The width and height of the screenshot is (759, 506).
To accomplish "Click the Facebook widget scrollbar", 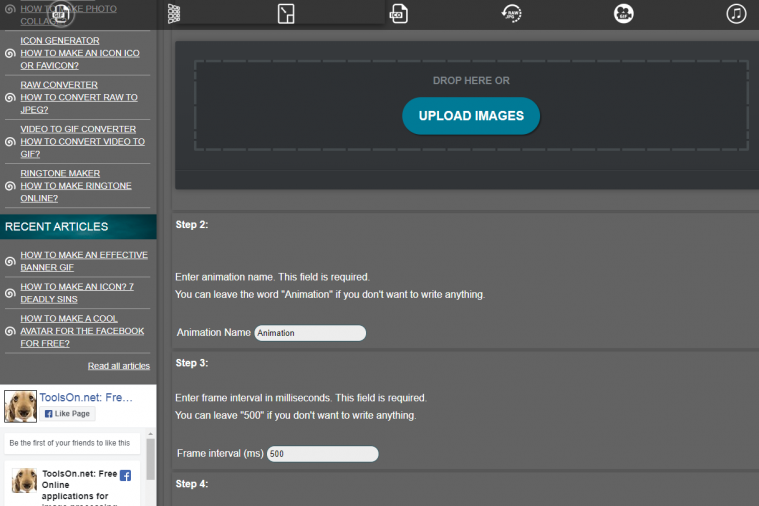I will coord(151,459).
